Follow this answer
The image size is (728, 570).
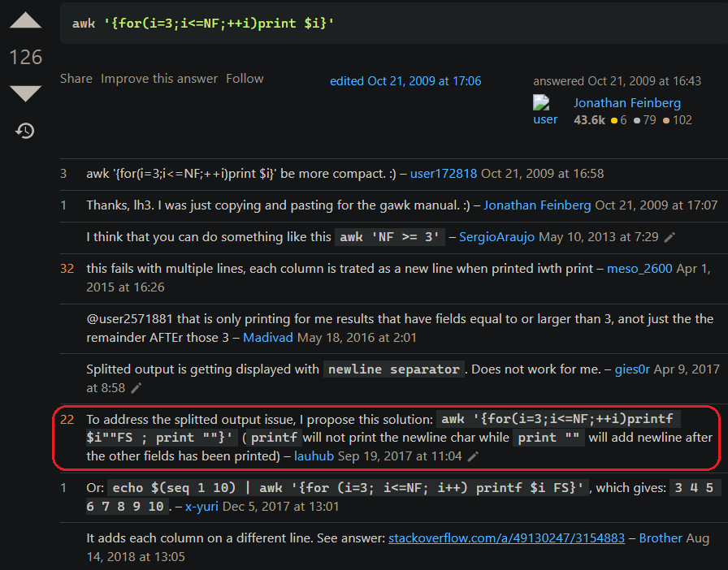245,79
